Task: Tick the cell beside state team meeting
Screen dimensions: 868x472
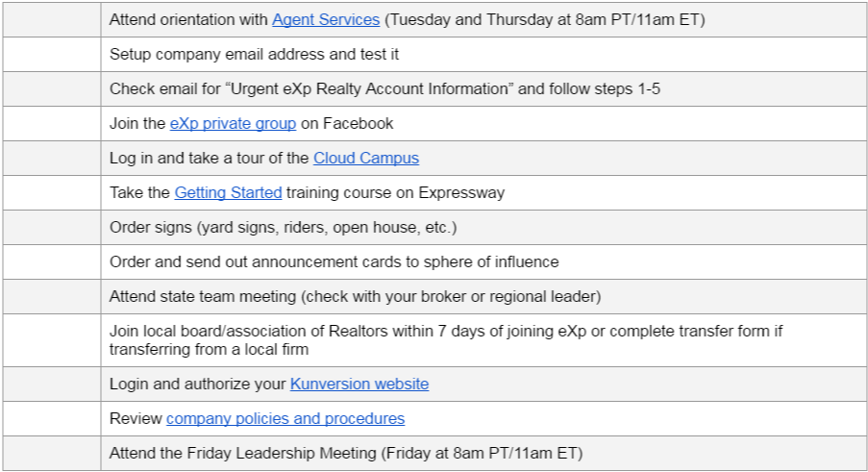Action: pyautogui.click(x=51, y=296)
